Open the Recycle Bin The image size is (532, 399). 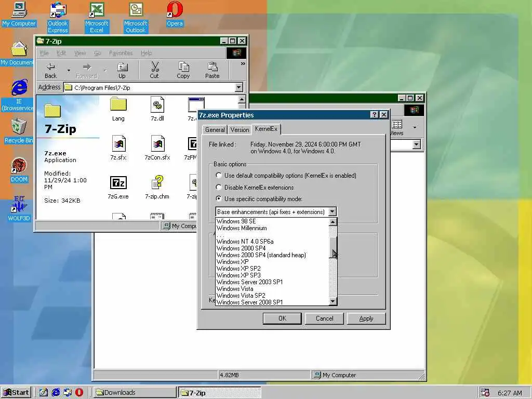[x=19, y=131]
